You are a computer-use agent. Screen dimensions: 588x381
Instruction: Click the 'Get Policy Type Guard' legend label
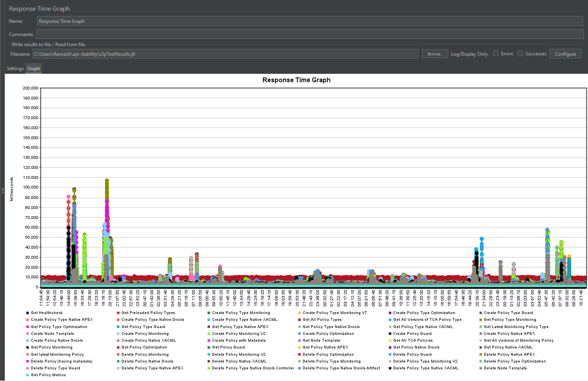pyautogui.click(x=143, y=327)
